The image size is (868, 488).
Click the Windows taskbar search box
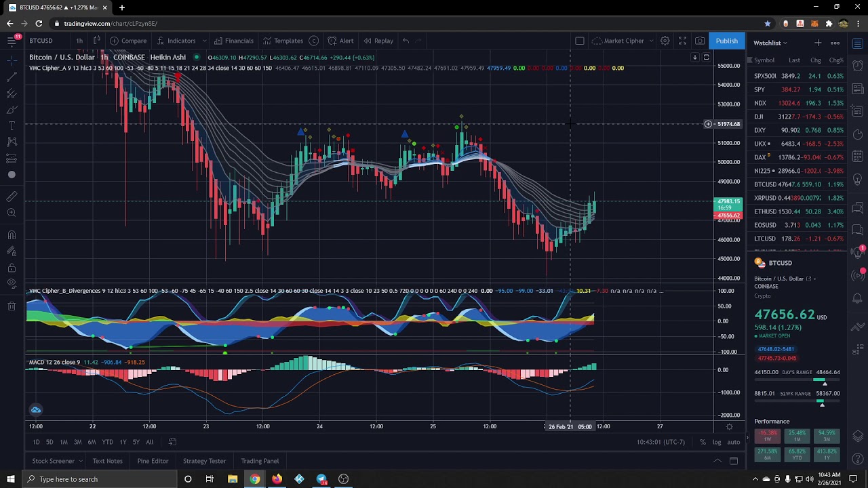100,479
